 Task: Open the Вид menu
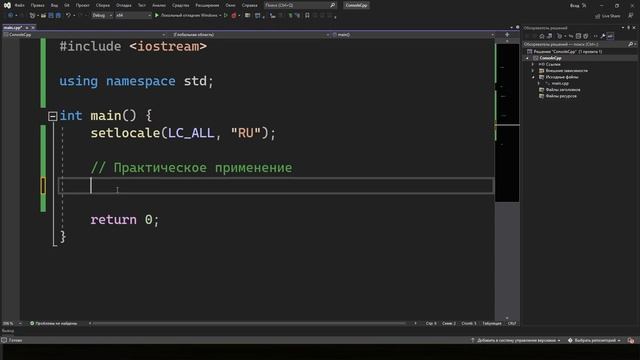pos(54,5)
